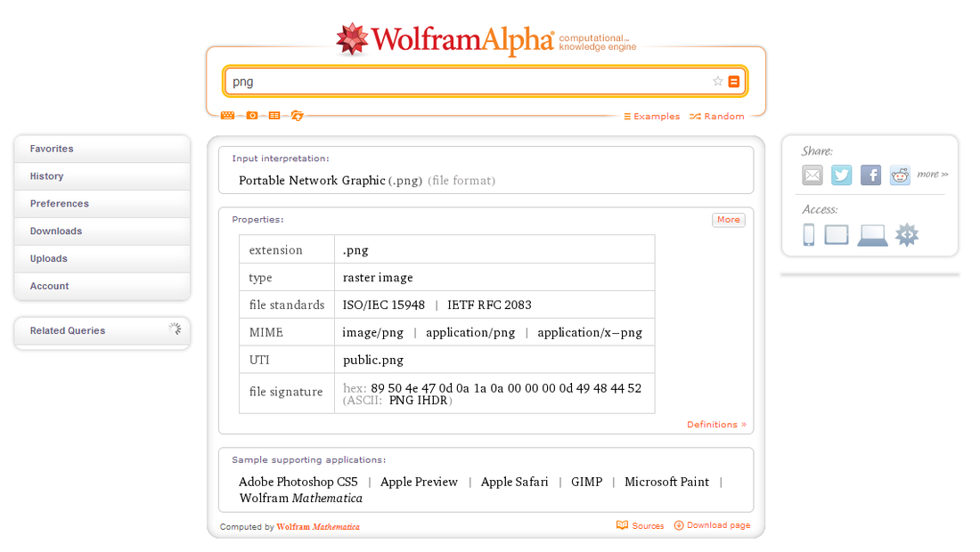Click 'Microsoft Paint' application text
980x552 pixels.
[x=667, y=482]
